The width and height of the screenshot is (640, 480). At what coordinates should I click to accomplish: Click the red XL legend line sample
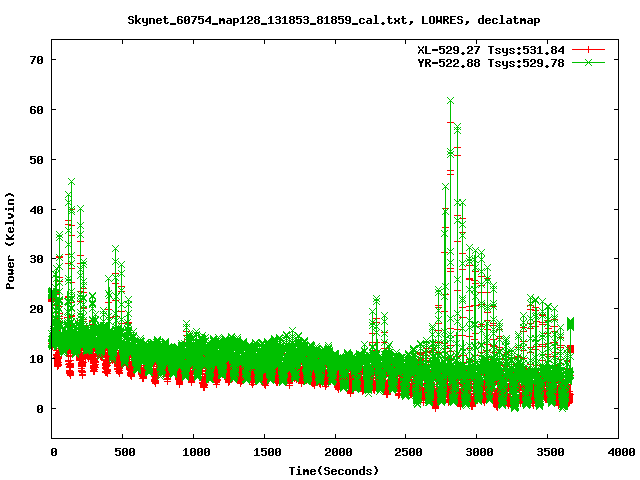point(588,50)
